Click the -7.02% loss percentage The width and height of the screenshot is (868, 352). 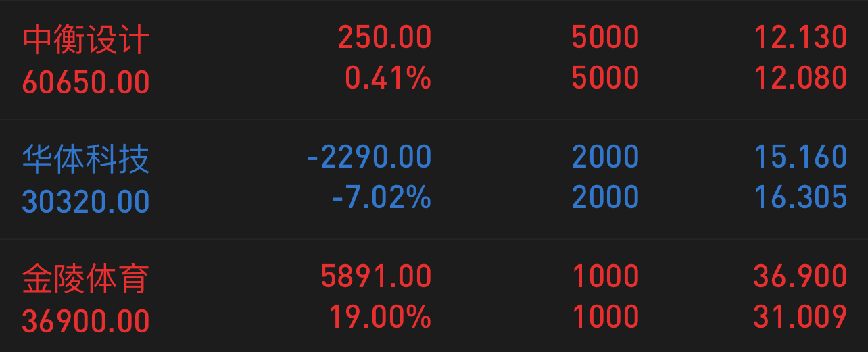tap(381, 197)
